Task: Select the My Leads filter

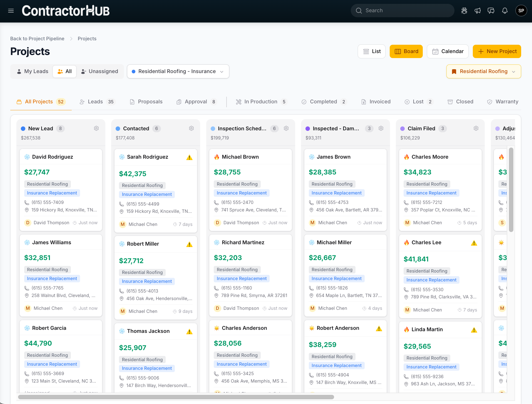Action: tap(32, 71)
